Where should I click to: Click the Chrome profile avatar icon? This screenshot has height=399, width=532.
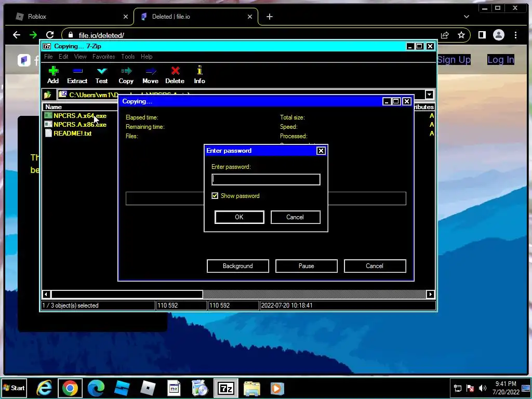click(498, 35)
